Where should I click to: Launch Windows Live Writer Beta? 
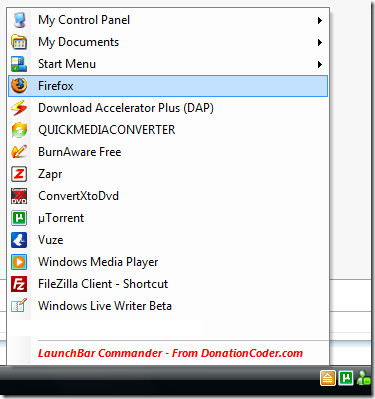[168, 306]
